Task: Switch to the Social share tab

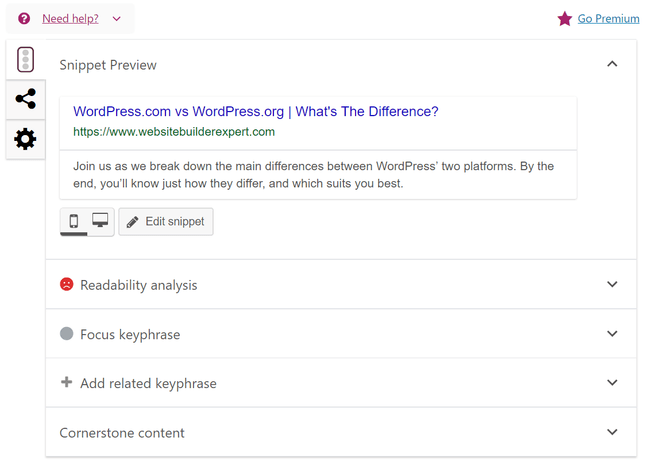Action: (x=26, y=99)
